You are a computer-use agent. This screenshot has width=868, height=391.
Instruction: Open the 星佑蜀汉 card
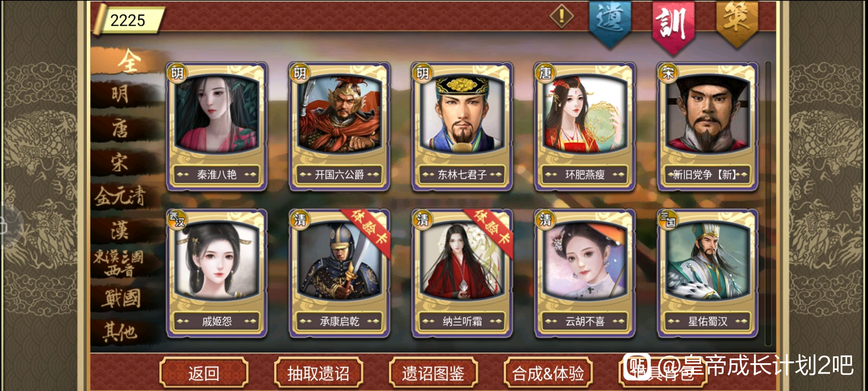pos(707,274)
